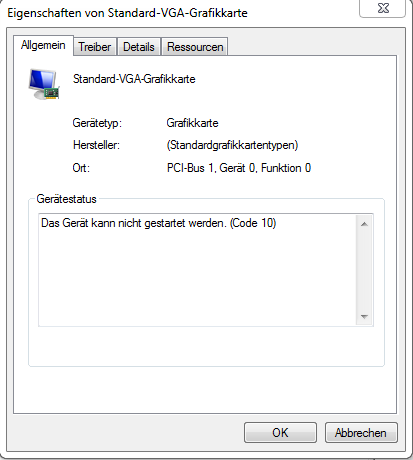Click the dialog title bar text
Screen dimensions: 413x460
[127, 13]
